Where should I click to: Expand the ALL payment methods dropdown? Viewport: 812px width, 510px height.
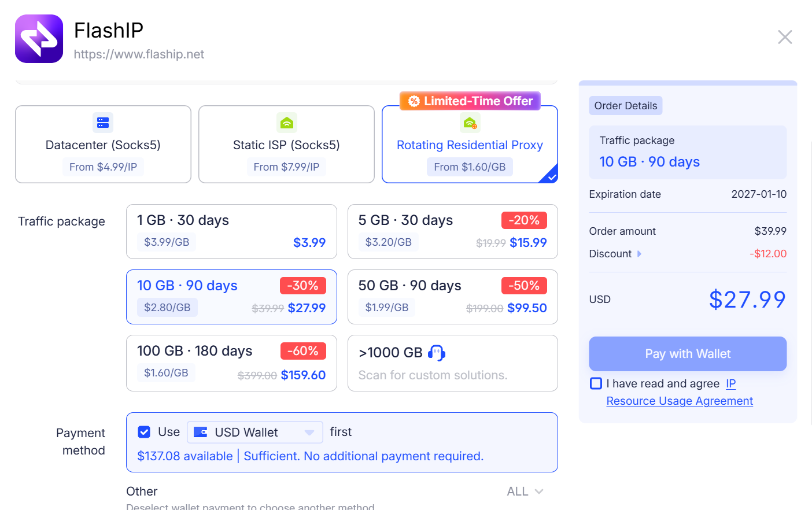(x=525, y=491)
